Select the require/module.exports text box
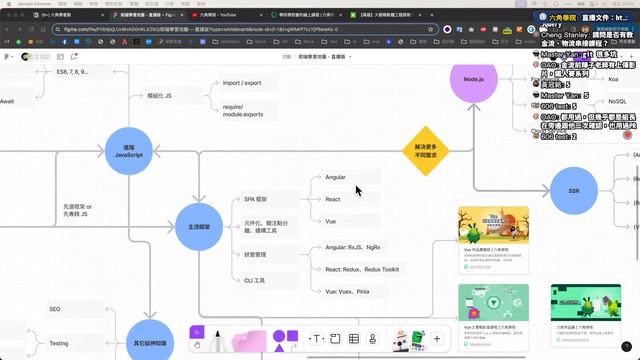Viewport: 640px width, 360px height. tap(249, 111)
